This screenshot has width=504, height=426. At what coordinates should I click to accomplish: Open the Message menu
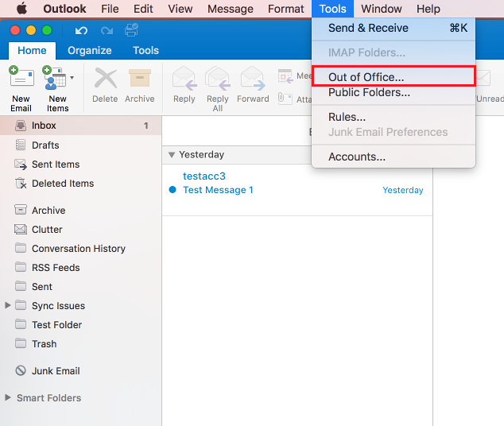[x=231, y=9]
